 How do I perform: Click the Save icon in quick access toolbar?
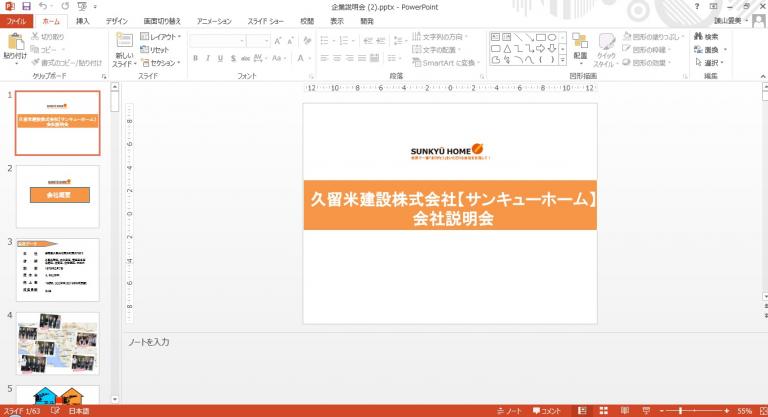pos(26,6)
